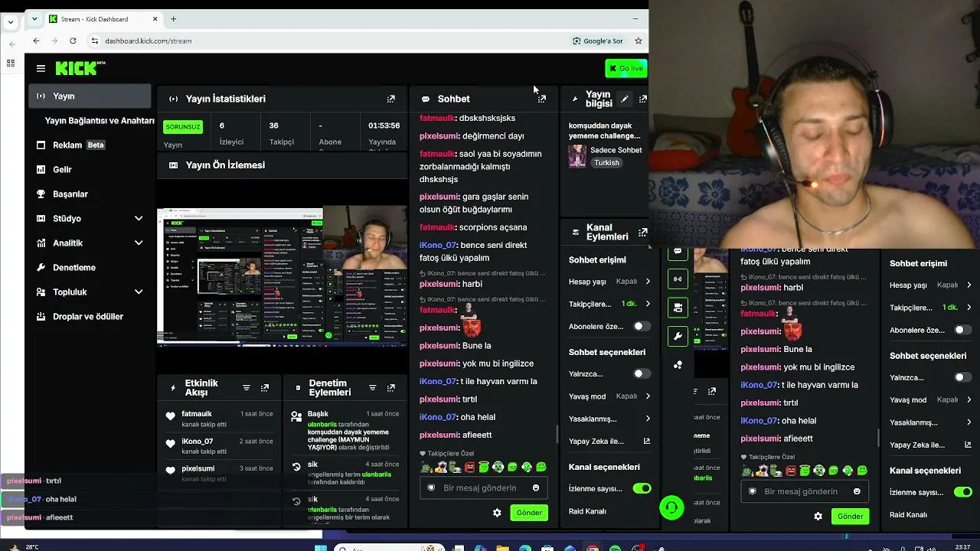980x551 pixels.
Task: Open Yayın Bağlantısı ve Anahtarı page
Action: (x=100, y=121)
